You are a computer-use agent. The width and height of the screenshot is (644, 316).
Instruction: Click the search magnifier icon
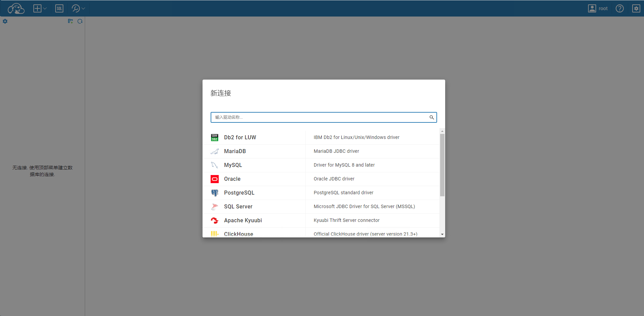click(x=432, y=117)
